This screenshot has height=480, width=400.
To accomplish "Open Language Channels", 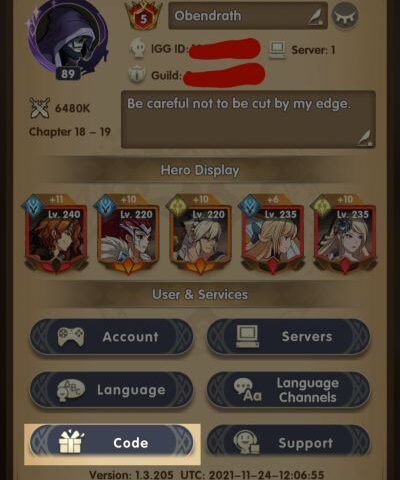I will click(288, 390).
